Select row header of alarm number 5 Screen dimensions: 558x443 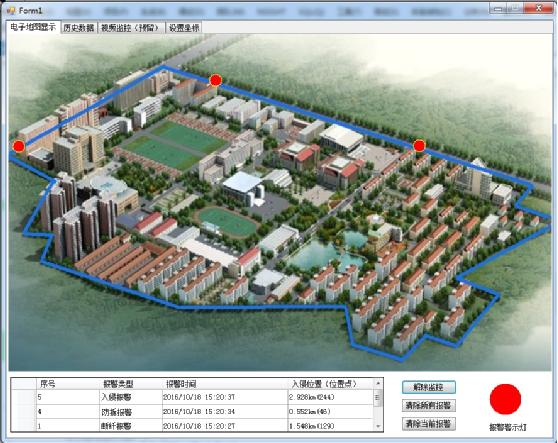pyautogui.click(x=24, y=397)
